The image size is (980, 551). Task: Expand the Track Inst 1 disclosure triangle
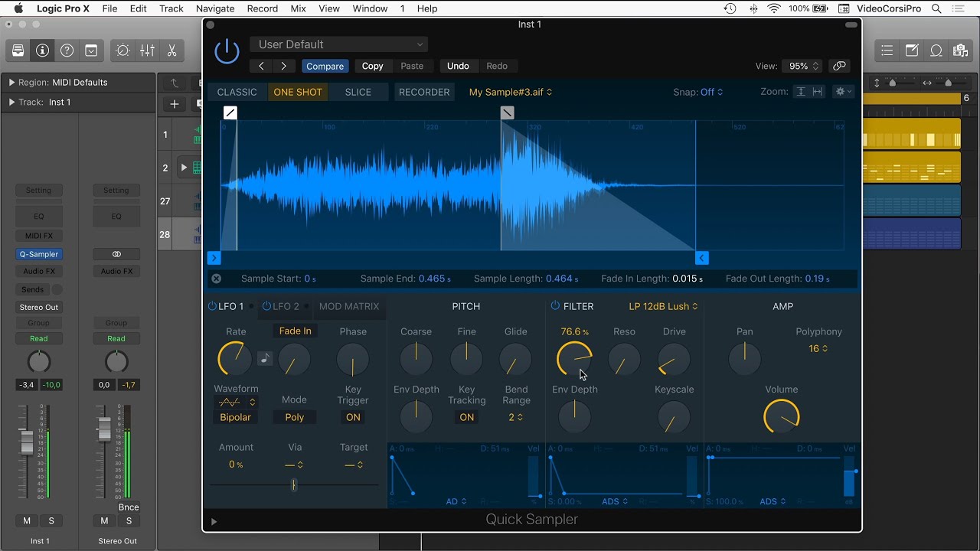coord(11,102)
